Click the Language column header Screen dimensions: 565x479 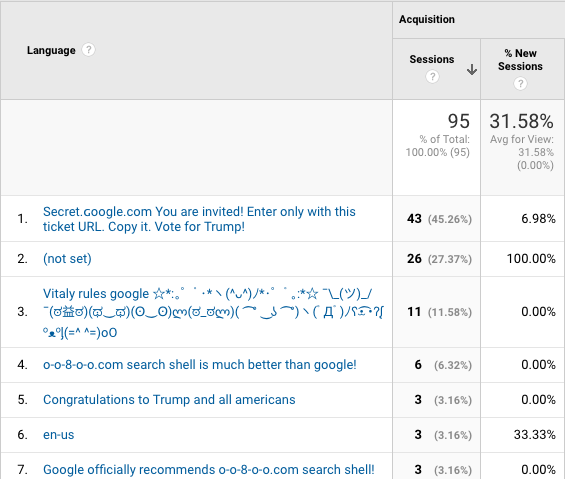coord(51,50)
